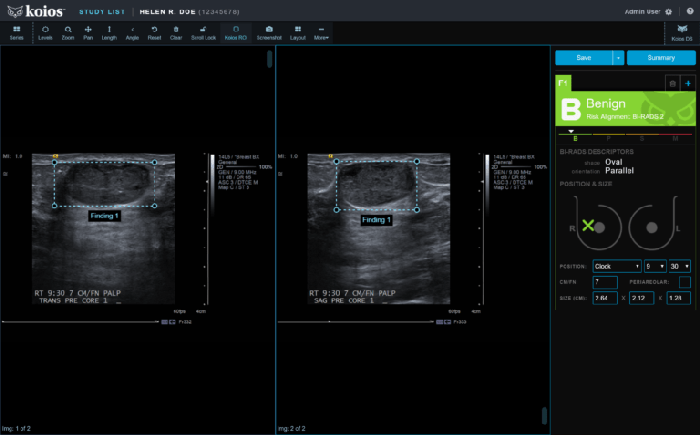Take a Screenshot with the camera icon

(269, 32)
